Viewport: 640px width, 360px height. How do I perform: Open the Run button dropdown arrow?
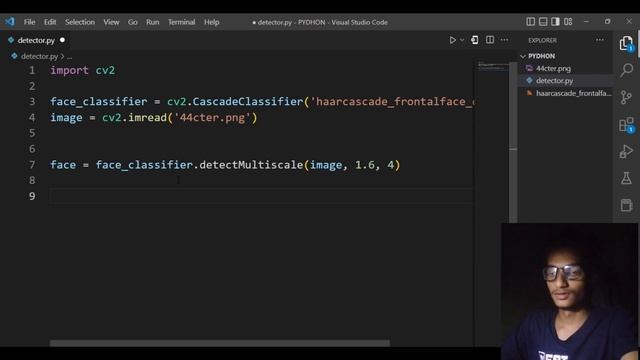point(462,40)
